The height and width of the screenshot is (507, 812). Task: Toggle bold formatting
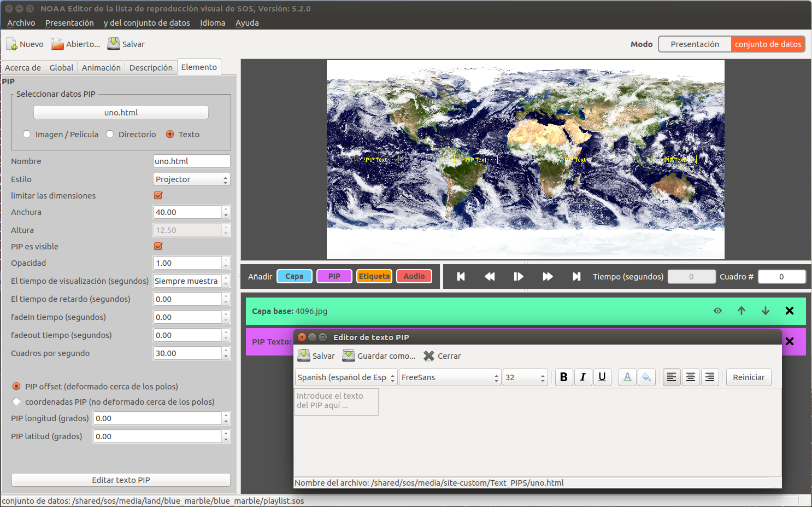pyautogui.click(x=564, y=377)
